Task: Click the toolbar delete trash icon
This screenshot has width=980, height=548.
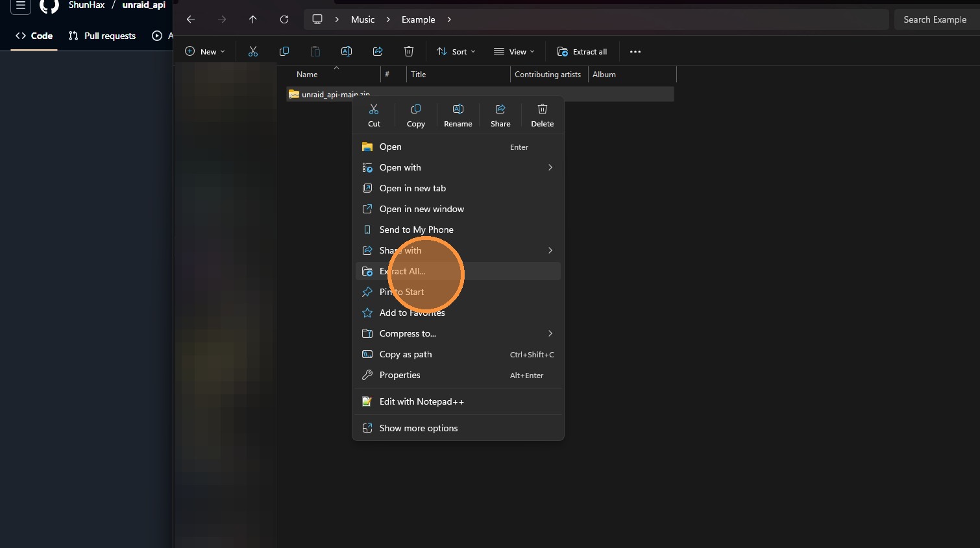Action: 409,52
